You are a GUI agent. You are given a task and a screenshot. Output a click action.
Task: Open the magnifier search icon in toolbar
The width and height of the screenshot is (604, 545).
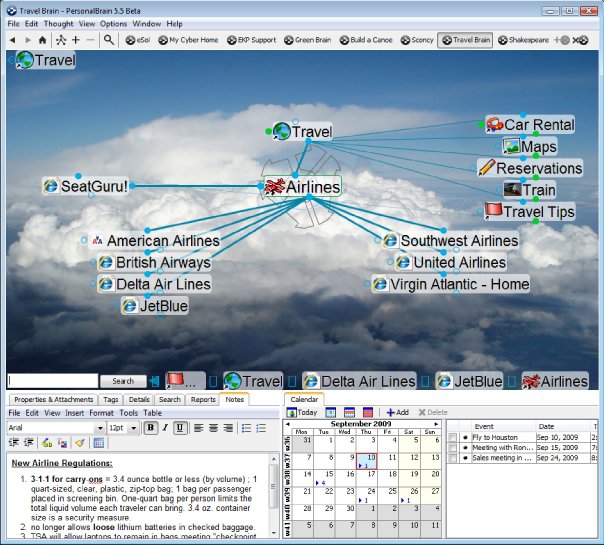tap(109, 40)
